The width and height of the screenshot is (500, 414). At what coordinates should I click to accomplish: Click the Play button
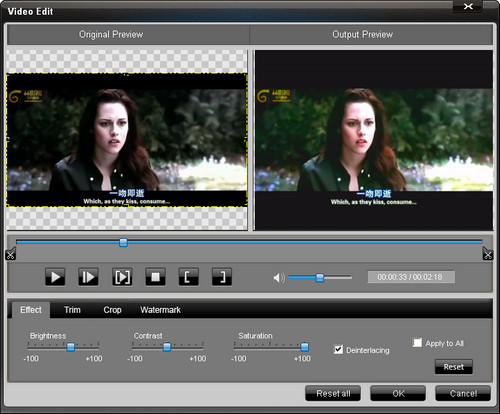pyautogui.click(x=55, y=277)
